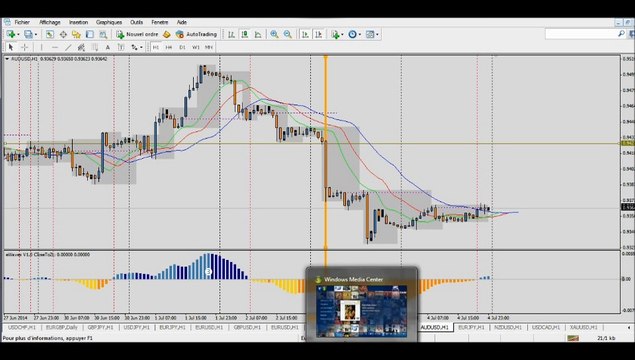
Task: Click the search input field
Action: click(581, 34)
